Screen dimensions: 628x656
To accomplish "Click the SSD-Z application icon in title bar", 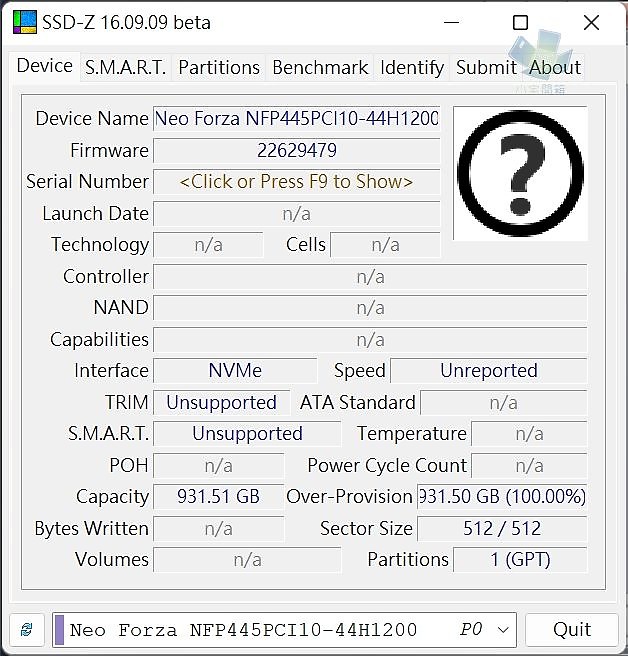I will (25, 22).
